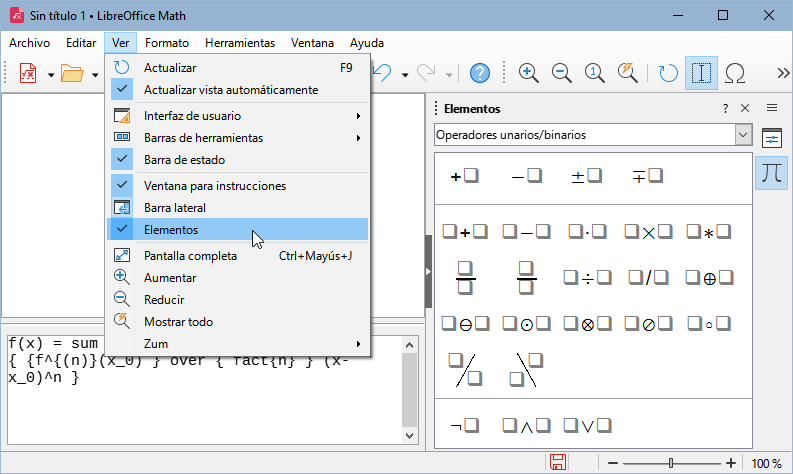793x474 pixels.
Task: Insert the multiplication times (×) element
Action: [648, 232]
